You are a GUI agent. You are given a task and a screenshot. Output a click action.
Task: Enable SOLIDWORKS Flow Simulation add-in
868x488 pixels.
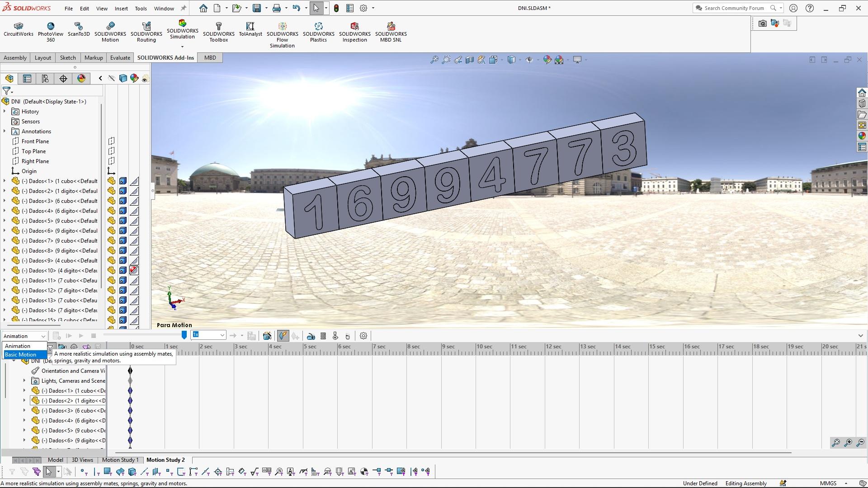[x=283, y=35]
